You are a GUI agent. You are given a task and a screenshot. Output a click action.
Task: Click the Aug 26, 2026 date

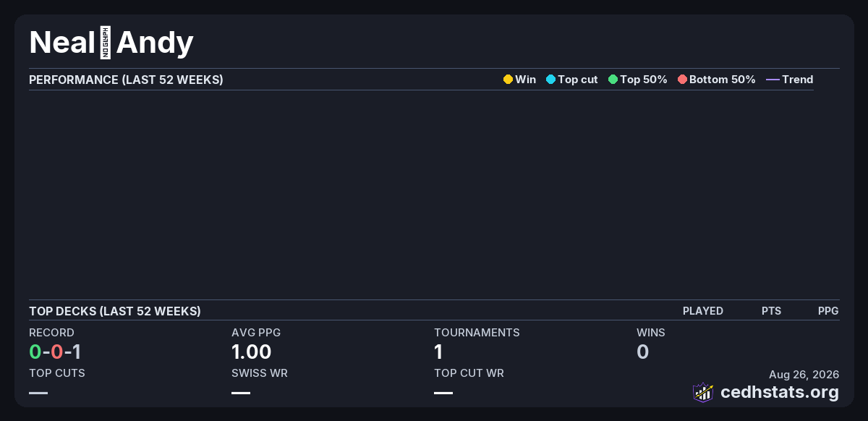804,374
